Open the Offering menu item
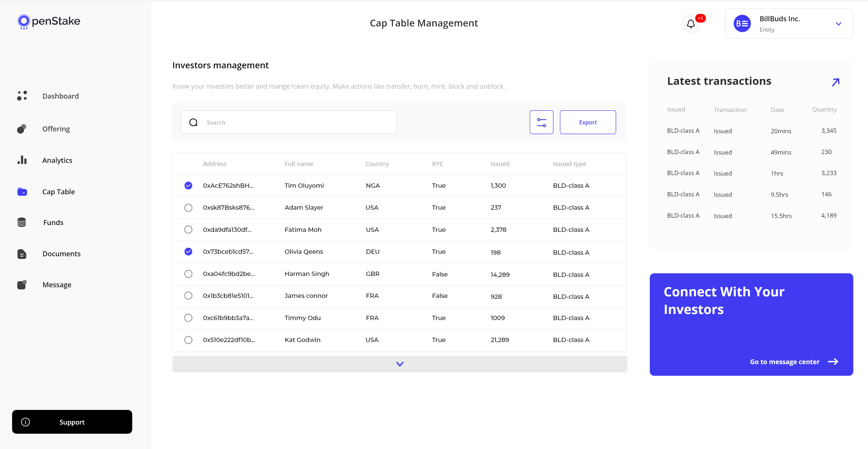This screenshot has height=449, width=868. click(56, 129)
